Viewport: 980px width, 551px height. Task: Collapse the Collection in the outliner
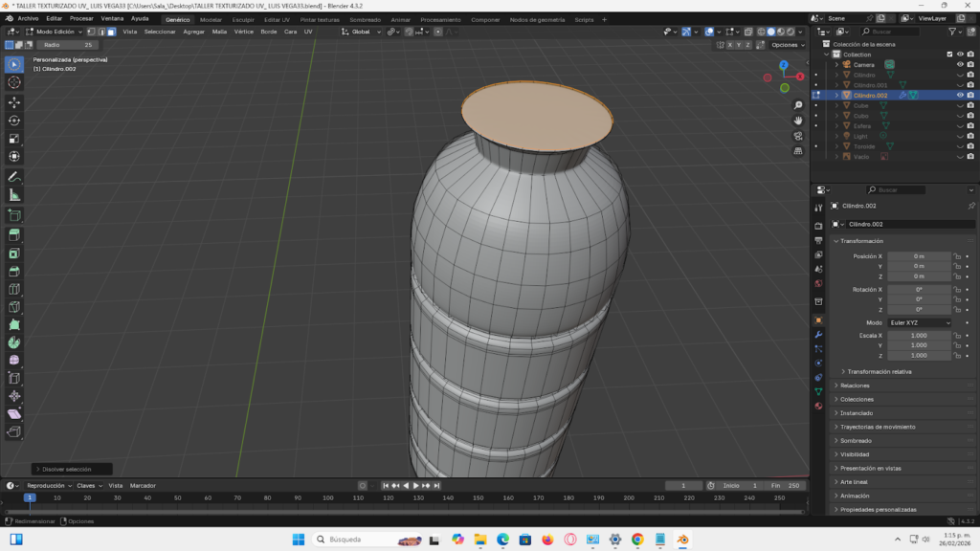[x=826, y=55]
